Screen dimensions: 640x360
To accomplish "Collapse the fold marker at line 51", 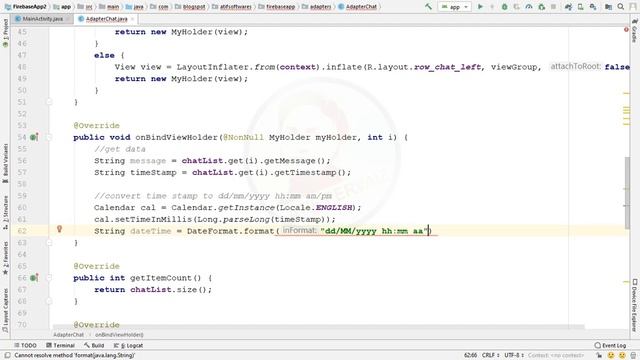I will (49, 102).
